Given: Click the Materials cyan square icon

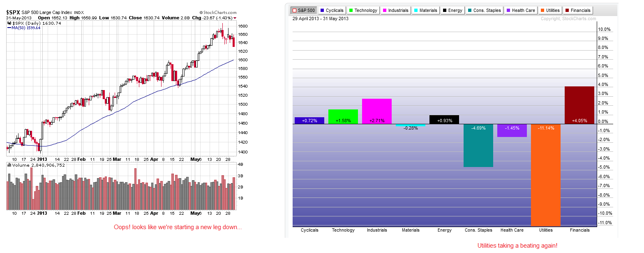Looking at the screenshot, I should (x=415, y=10).
